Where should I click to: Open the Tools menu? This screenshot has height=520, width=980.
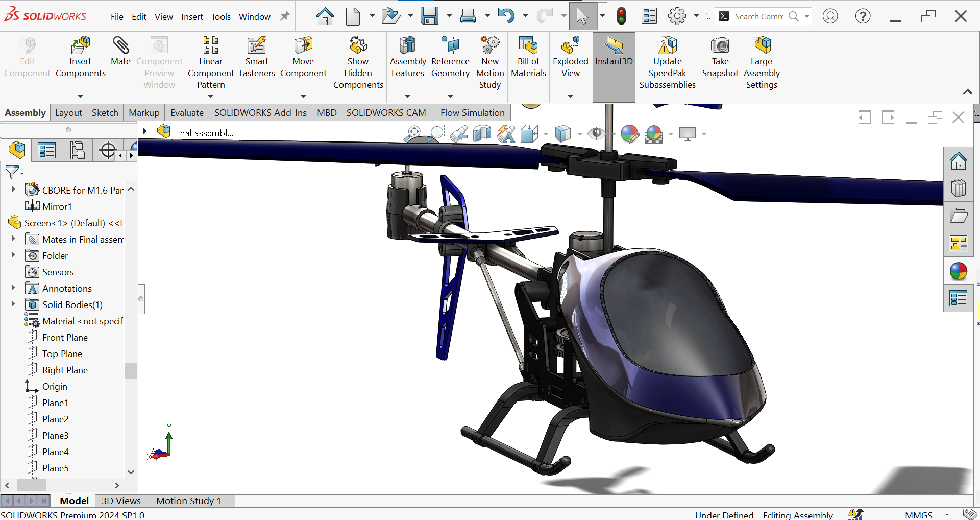[220, 17]
